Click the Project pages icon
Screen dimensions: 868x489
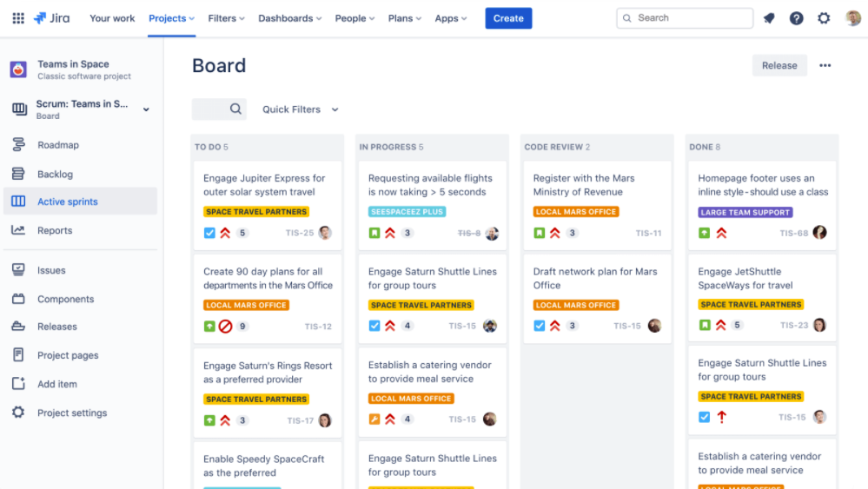click(18, 355)
